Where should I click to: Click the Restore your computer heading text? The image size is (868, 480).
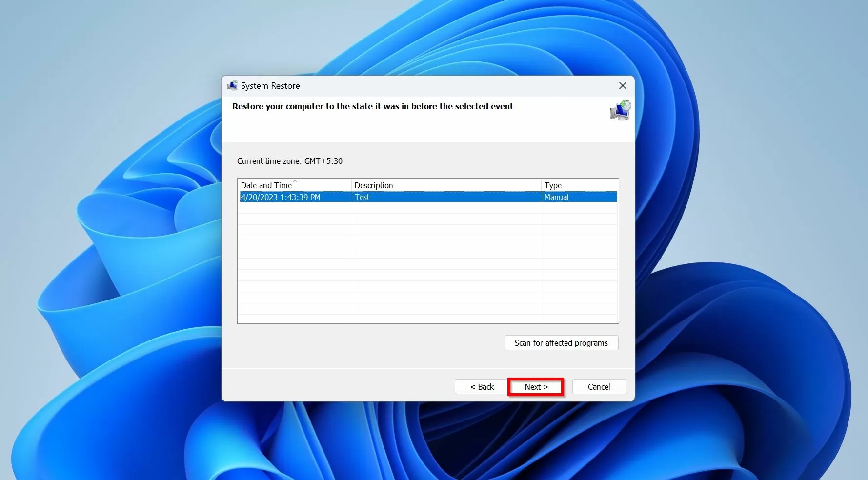pos(373,106)
